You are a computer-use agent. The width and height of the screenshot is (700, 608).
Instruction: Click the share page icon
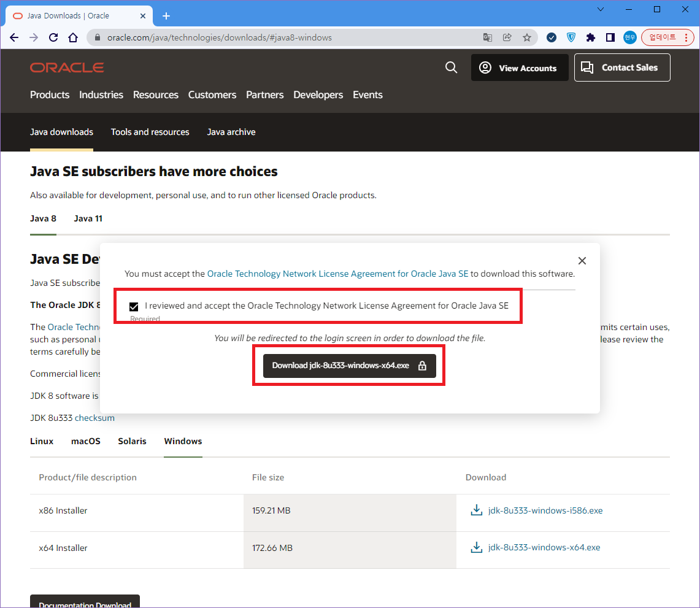tap(507, 37)
